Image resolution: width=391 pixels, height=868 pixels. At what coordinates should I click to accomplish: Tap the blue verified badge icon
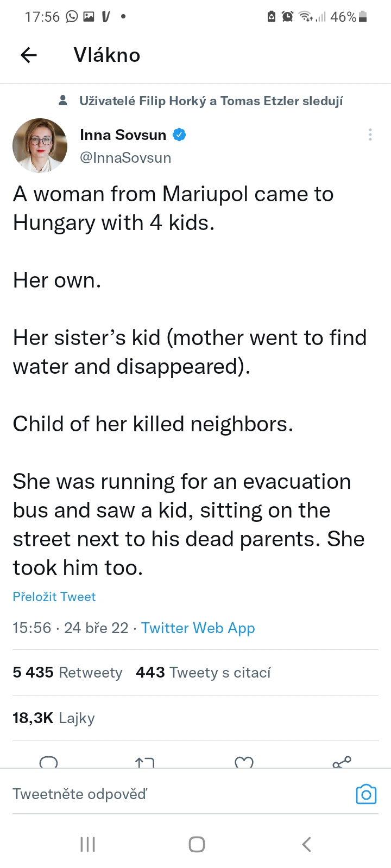click(179, 135)
